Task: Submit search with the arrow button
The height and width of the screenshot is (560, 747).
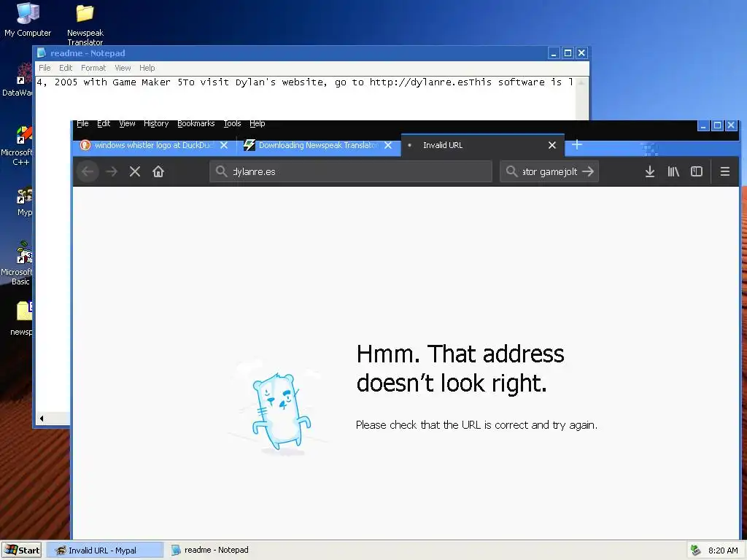Action: point(588,171)
